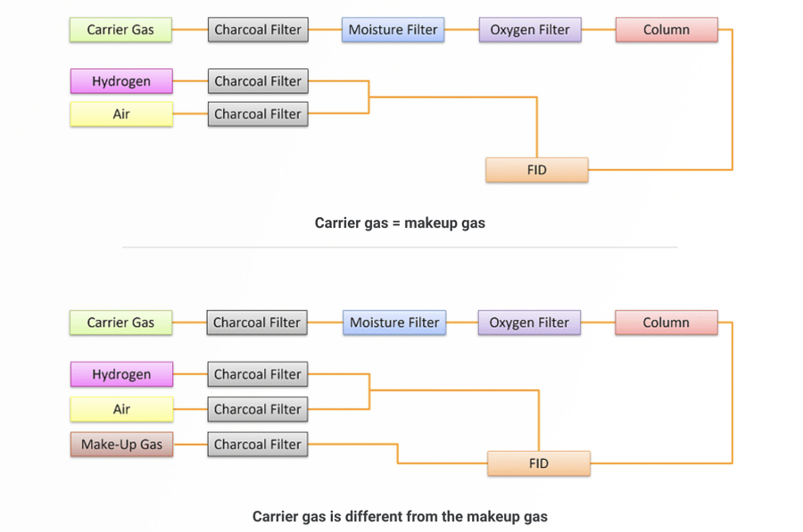Image resolution: width=803 pixels, height=532 pixels.
Task: Select the Make-Up Gas box
Action: (121, 444)
